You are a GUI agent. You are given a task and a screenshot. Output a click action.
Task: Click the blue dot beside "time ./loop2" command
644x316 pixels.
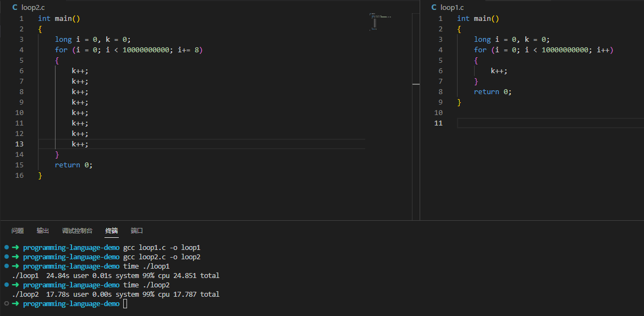click(x=7, y=285)
